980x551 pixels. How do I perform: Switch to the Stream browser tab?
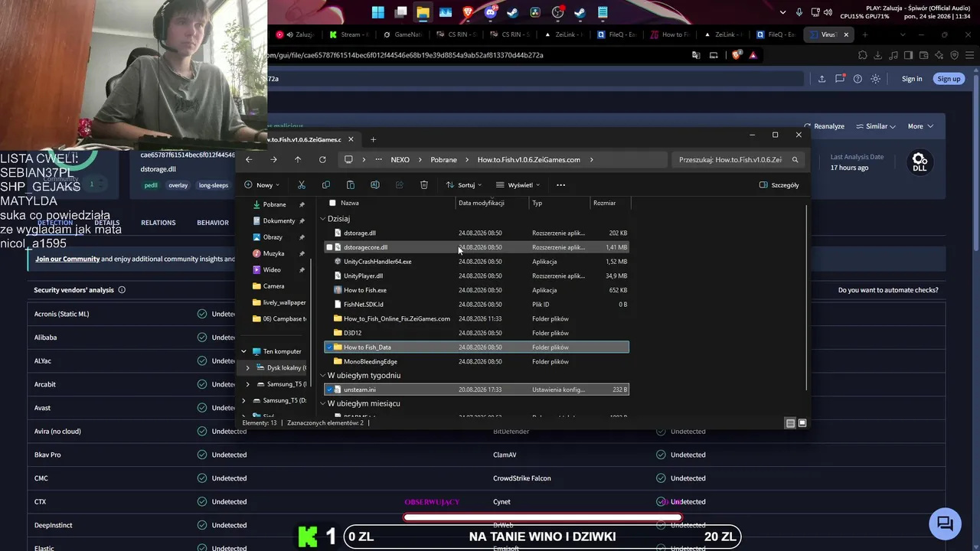(x=348, y=34)
